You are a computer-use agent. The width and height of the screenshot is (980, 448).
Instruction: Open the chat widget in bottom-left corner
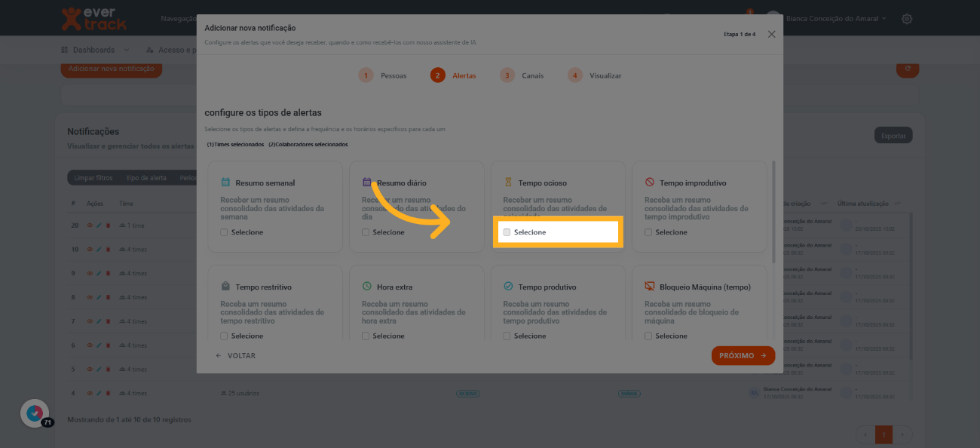34,413
